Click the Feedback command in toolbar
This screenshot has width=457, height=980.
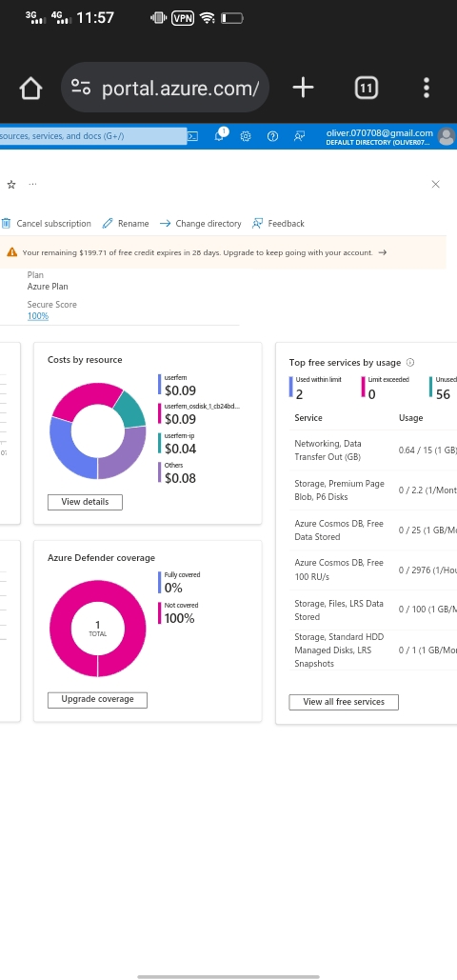(278, 223)
